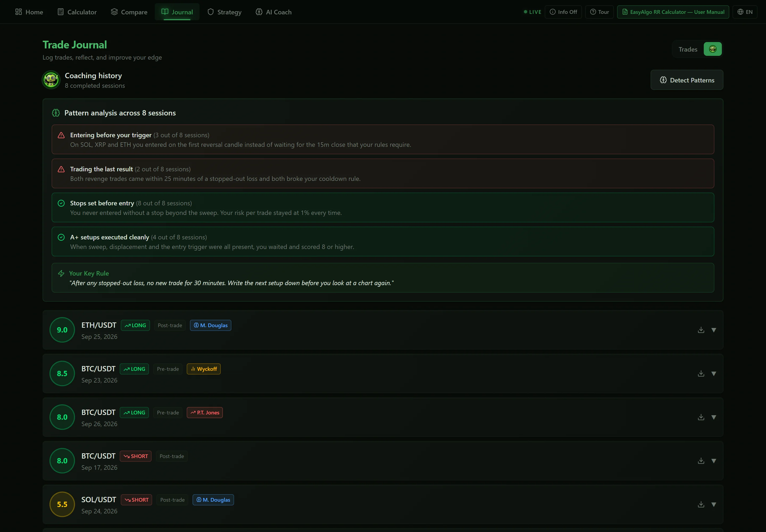This screenshot has height=532, width=766.
Task: Click the lightning icon beside Your Key Rule
Action: [61, 273]
